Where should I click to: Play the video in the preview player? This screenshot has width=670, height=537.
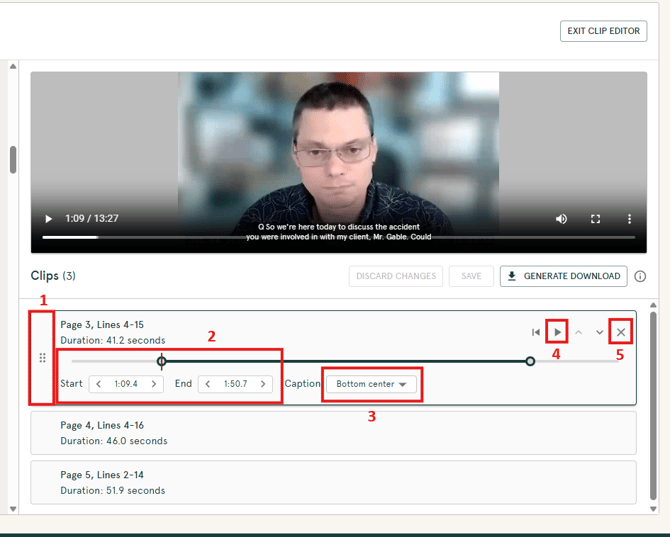point(48,219)
